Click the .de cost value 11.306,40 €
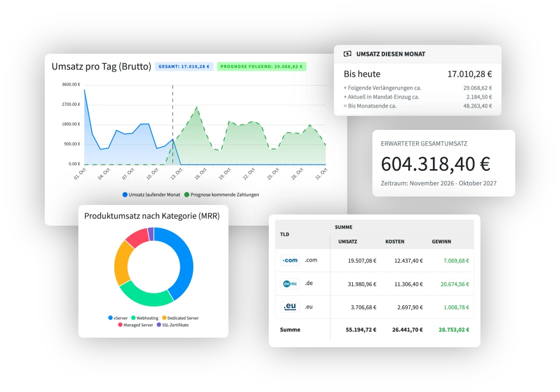 (x=409, y=284)
